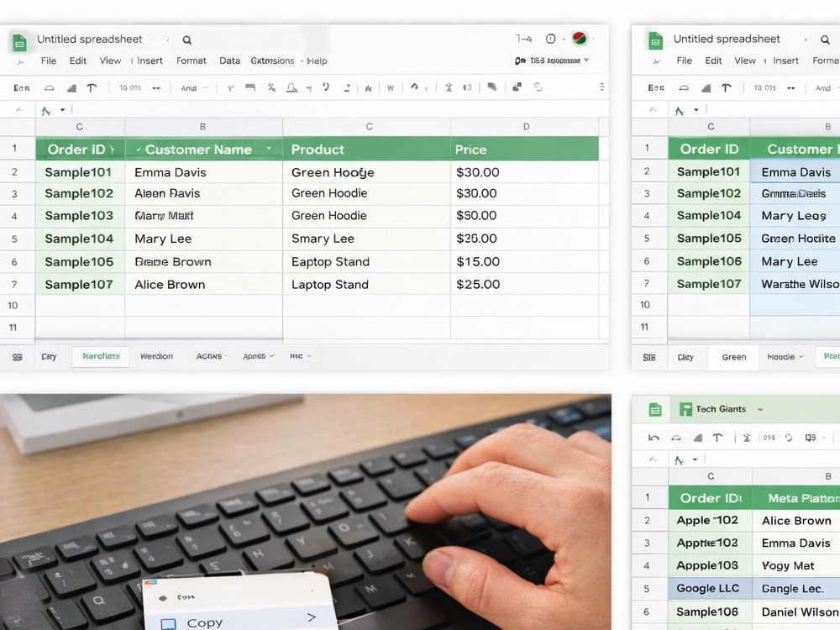This screenshot has height=630, width=840.
Task: Click the search icon in right window header
Action: pos(825,39)
